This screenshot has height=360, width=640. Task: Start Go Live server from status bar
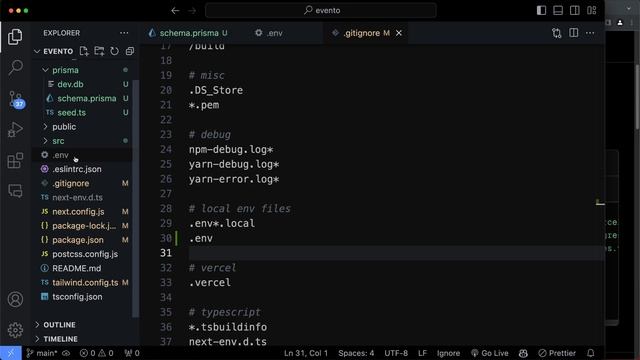tap(489, 353)
